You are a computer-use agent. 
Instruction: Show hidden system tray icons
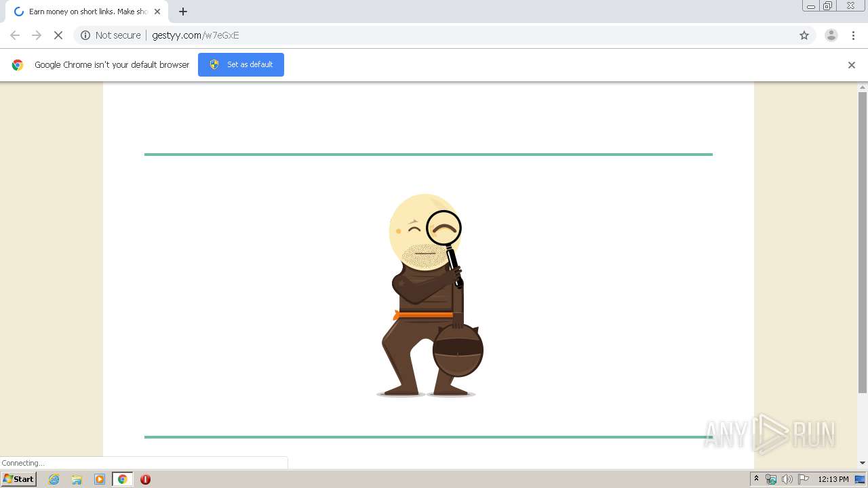pos(756,479)
